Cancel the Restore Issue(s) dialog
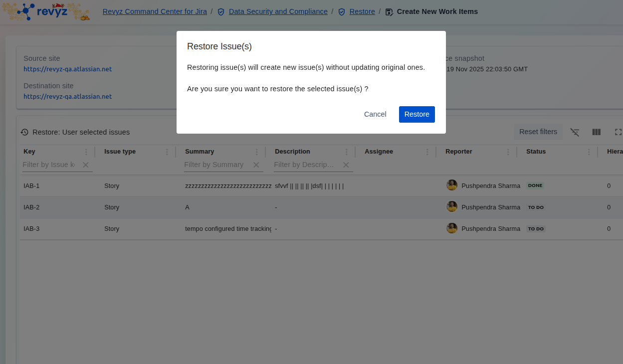This screenshot has width=623, height=364. tap(375, 114)
